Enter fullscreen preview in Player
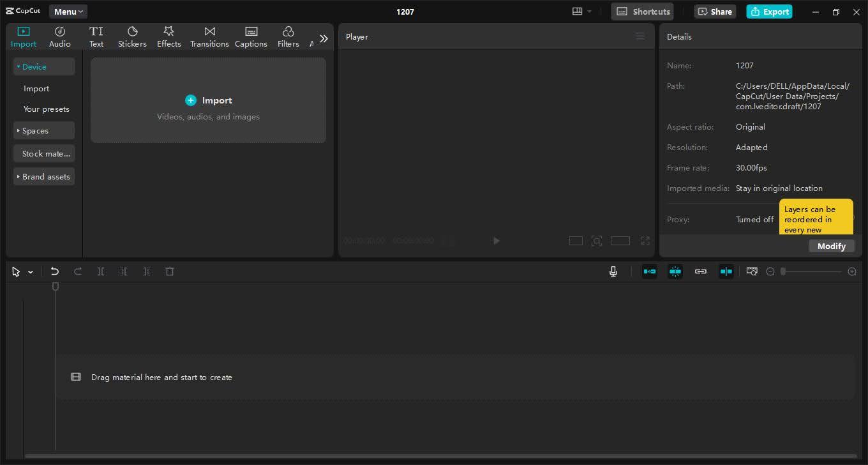Viewport: 868px width, 465px height. (645, 241)
